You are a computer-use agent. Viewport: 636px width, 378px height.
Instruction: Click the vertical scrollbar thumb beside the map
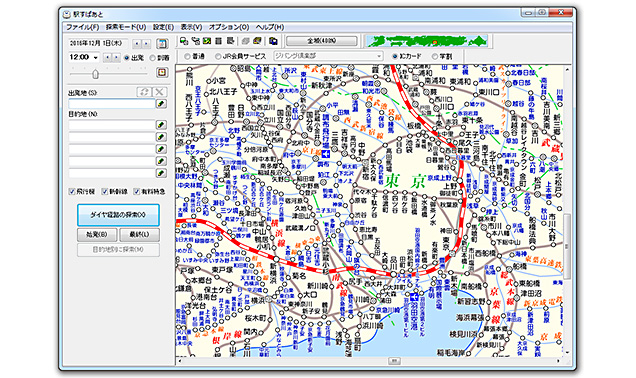tap(567, 247)
